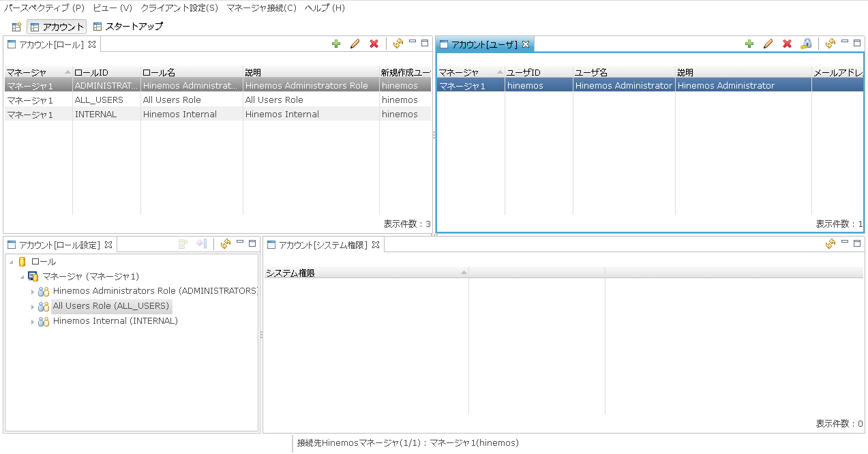Minimize the アカウント[ロール] view
Screen dimensions: 868x454
(x=413, y=42)
